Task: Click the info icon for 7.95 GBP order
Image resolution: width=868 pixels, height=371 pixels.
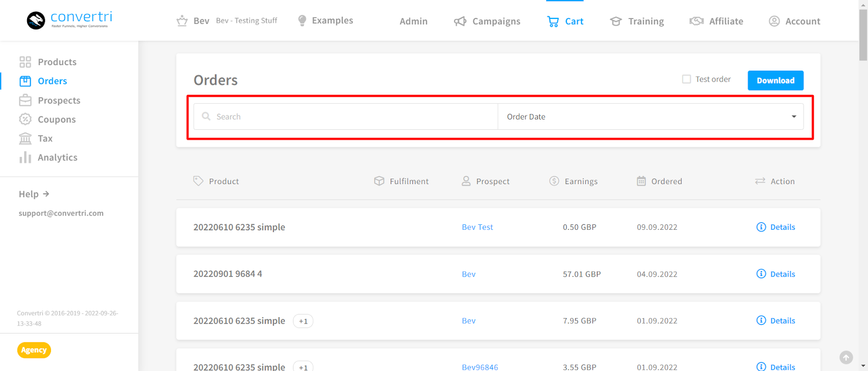Action: pos(761,320)
